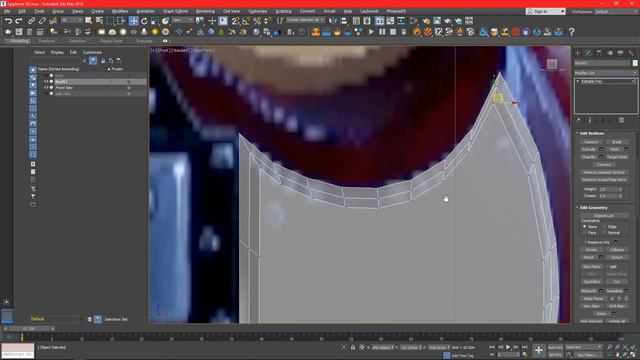Select the None constraint radio button

pos(584,226)
